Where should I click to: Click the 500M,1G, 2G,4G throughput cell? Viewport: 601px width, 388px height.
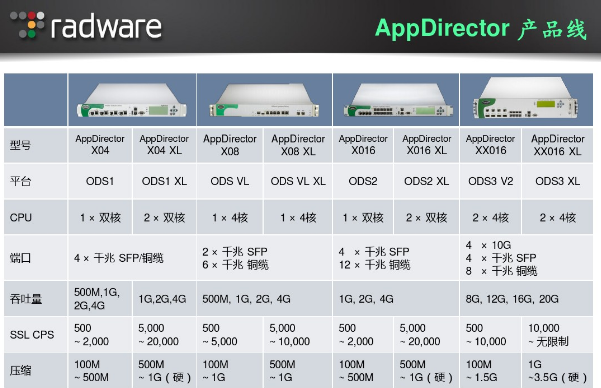point(100,299)
